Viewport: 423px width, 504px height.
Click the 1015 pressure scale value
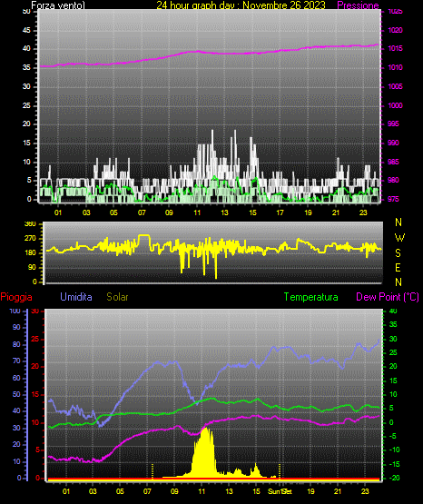[x=395, y=48]
